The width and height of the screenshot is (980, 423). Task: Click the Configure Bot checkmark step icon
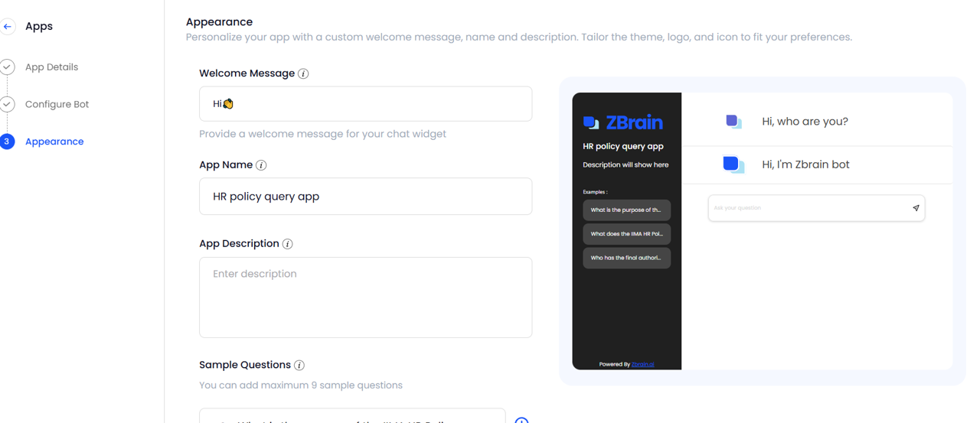(x=8, y=104)
